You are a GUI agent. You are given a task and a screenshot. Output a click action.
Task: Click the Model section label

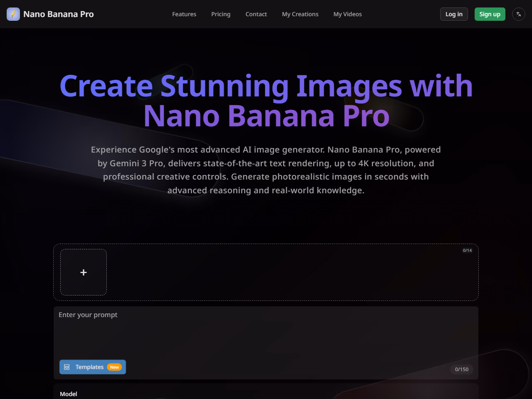click(69, 394)
